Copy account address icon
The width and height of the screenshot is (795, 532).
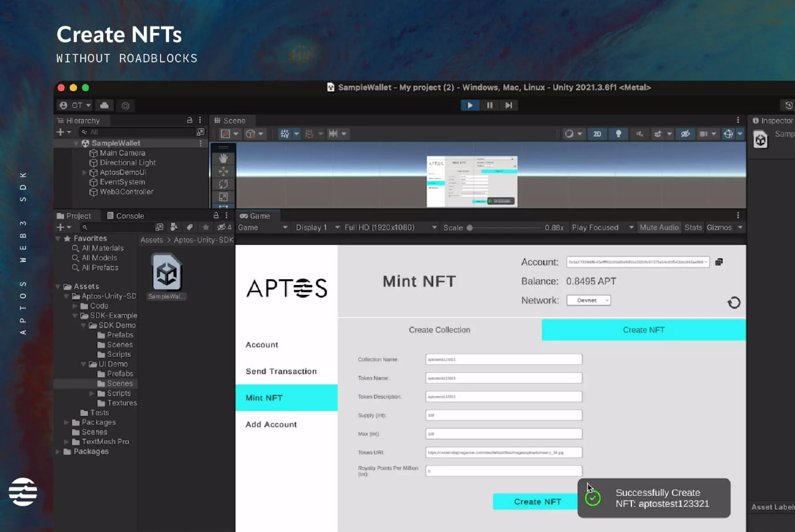719,262
